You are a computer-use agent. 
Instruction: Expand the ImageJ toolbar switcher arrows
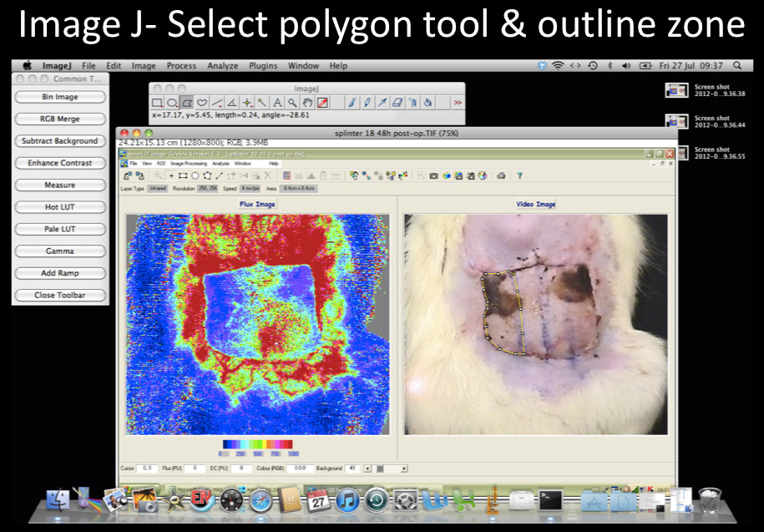pyautogui.click(x=458, y=103)
